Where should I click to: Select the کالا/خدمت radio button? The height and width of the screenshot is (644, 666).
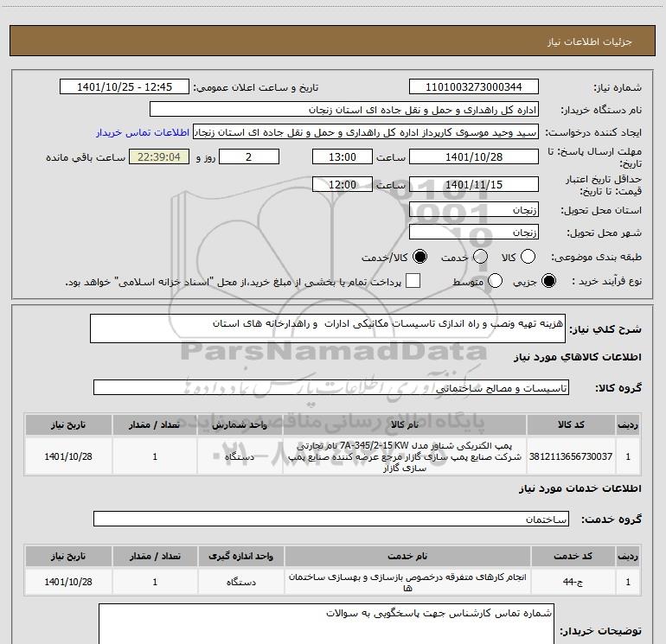[x=420, y=257]
